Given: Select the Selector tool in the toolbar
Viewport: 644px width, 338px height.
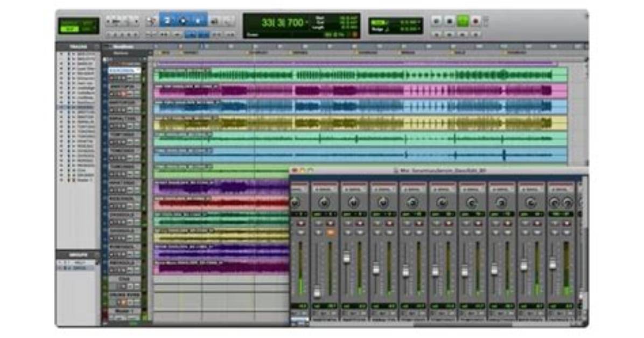Looking at the screenshot, I should click(x=183, y=21).
